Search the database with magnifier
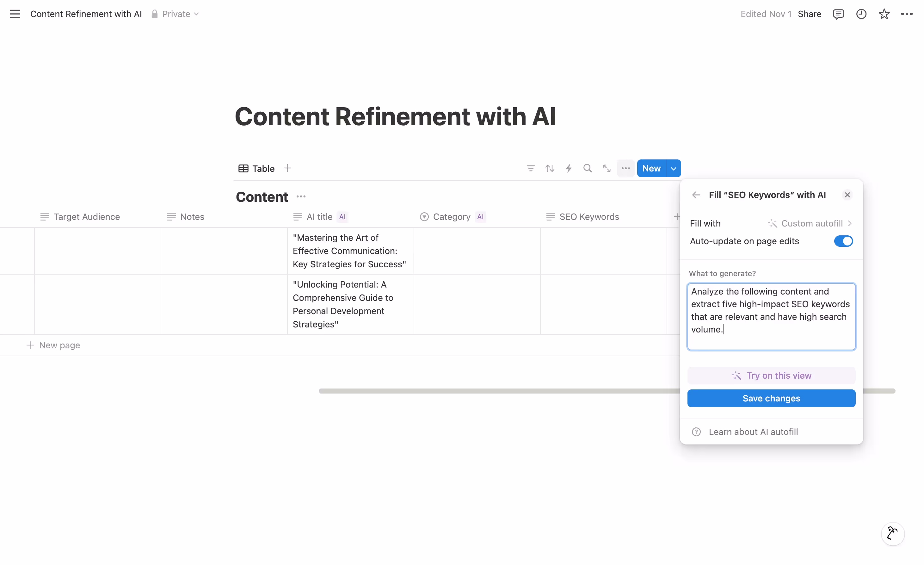This screenshot has height=565, width=924. [x=588, y=168]
